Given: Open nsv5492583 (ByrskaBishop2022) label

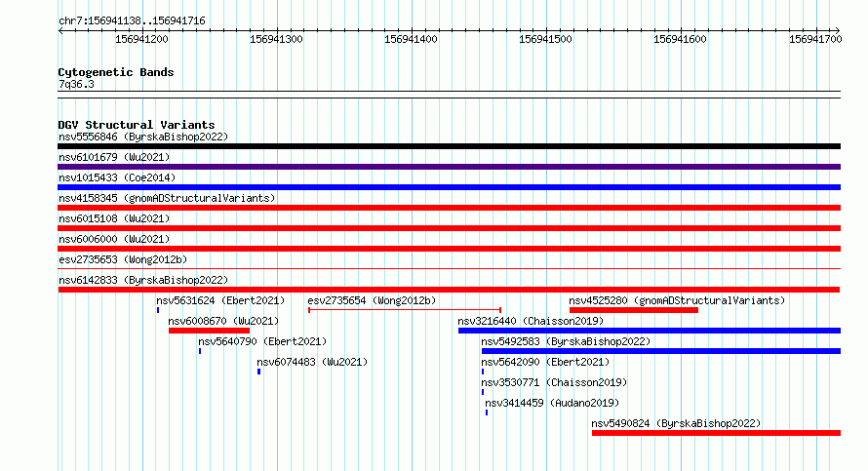Looking at the screenshot, I should click(x=566, y=341).
